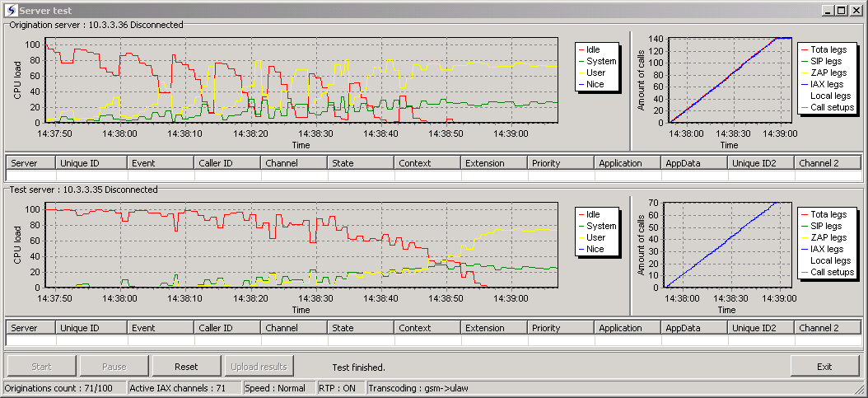Screen dimensions: 868x398
Task: Click User legend entry in Test server CPU chart
Action: pos(592,237)
